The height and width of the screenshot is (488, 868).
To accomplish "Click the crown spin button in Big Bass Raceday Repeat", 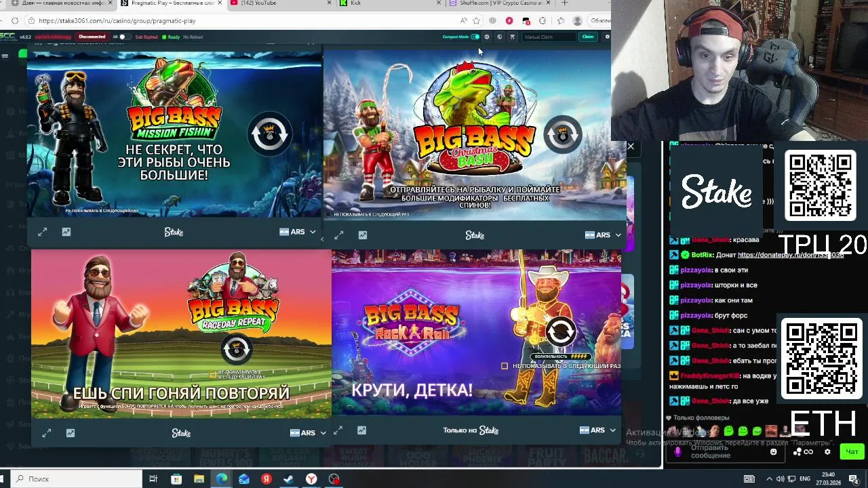I will pyautogui.click(x=236, y=350).
